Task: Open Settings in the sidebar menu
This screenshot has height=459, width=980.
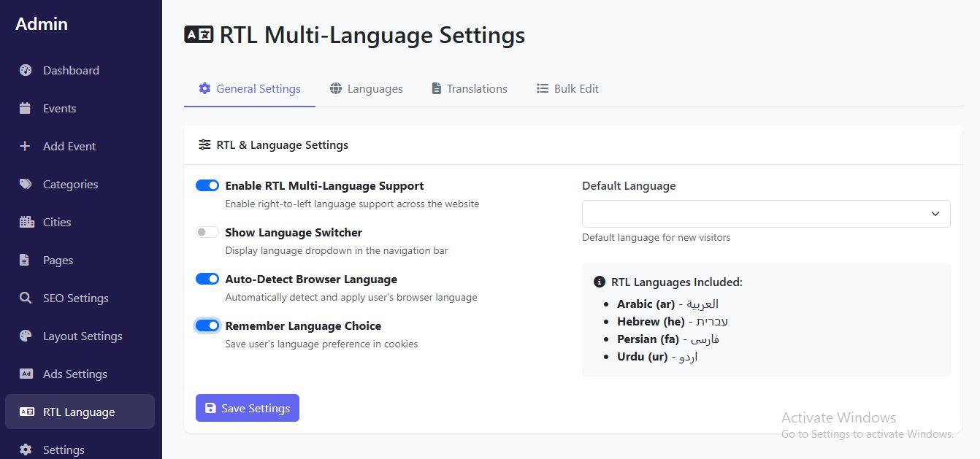Action: tap(64, 450)
